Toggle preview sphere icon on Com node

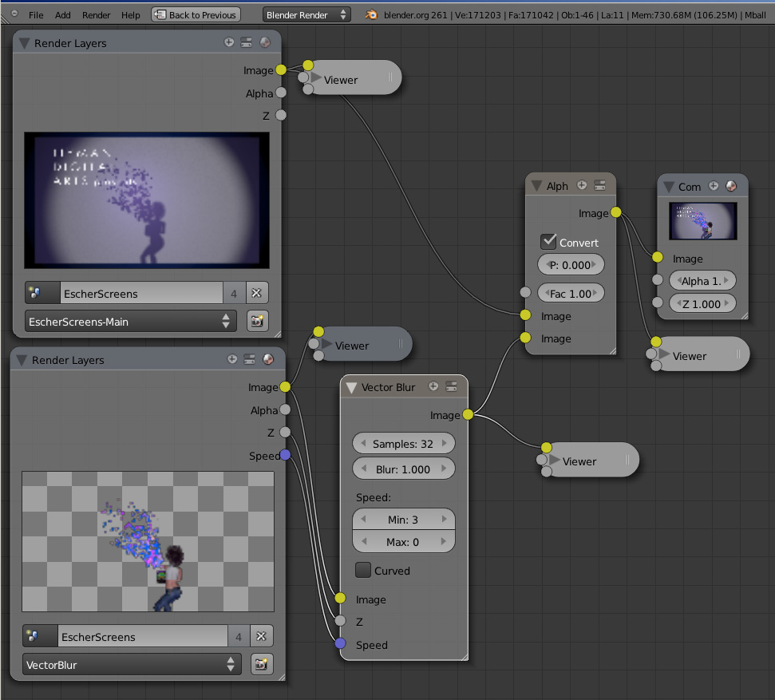coord(731,186)
